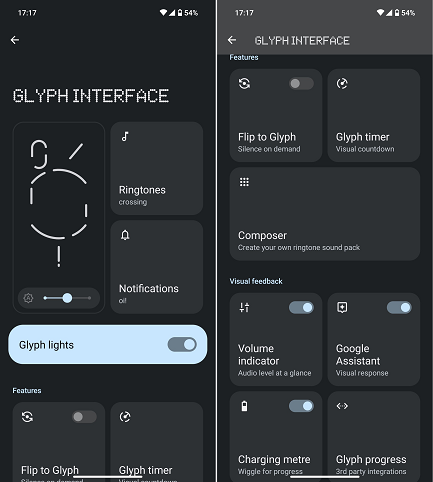Open Glyph timer card on left screen
Screen dimensions: 433x482
pyautogui.click(x=157, y=442)
